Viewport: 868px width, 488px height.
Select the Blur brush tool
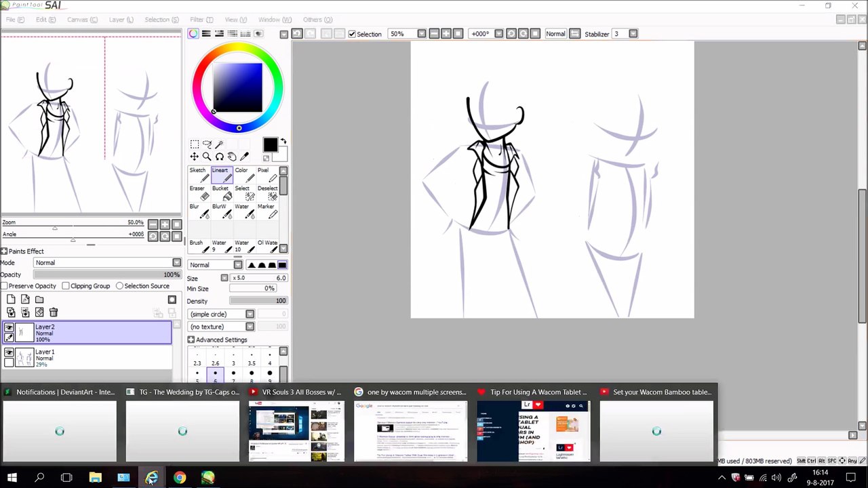click(199, 211)
